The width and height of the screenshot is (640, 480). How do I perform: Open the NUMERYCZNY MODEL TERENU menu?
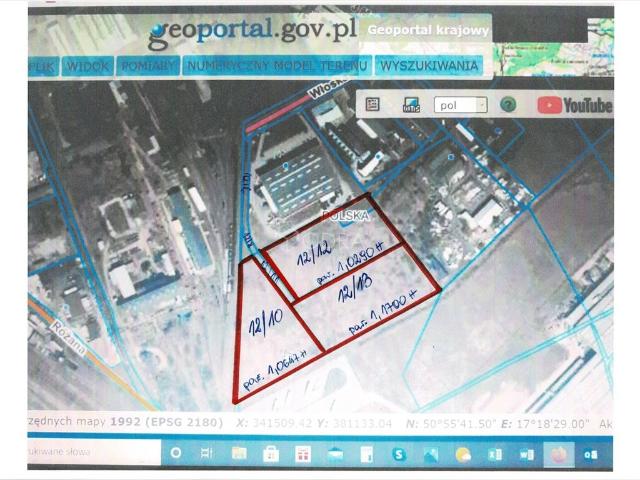[x=277, y=66]
